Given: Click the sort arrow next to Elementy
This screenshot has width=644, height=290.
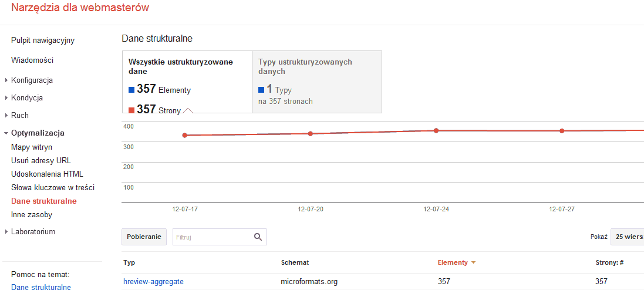Looking at the screenshot, I should 473,262.
